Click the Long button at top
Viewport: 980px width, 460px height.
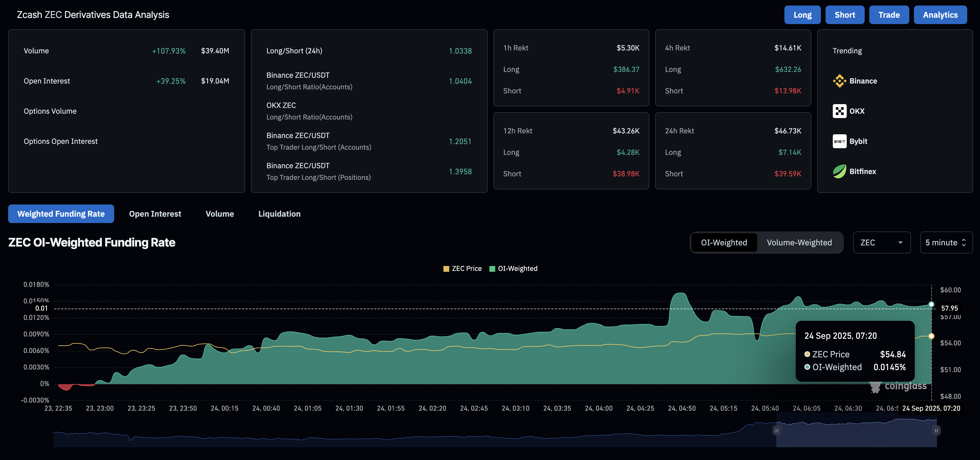[802, 15]
